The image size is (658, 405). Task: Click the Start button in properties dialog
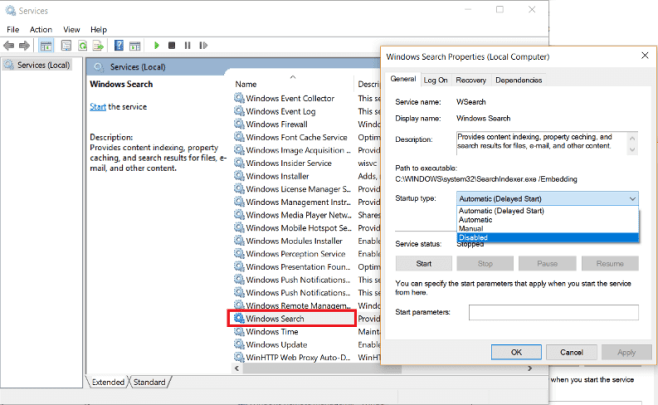pos(424,264)
